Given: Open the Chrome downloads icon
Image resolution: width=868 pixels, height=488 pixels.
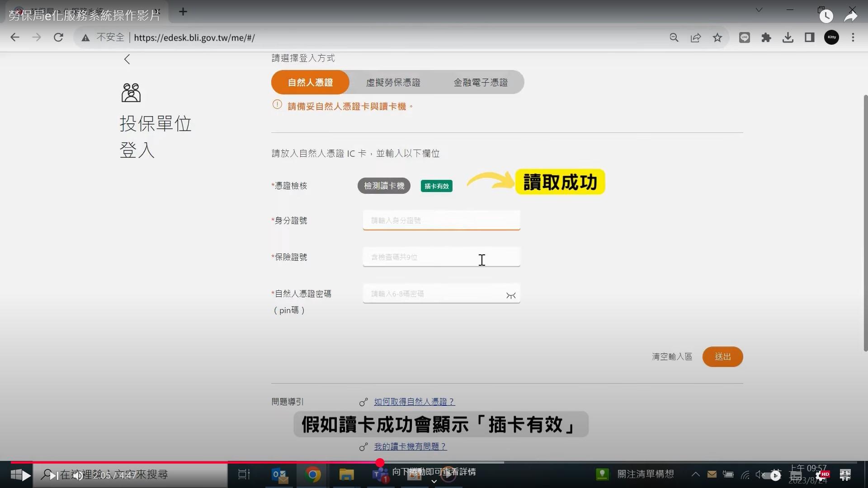Looking at the screenshot, I should point(788,38).
